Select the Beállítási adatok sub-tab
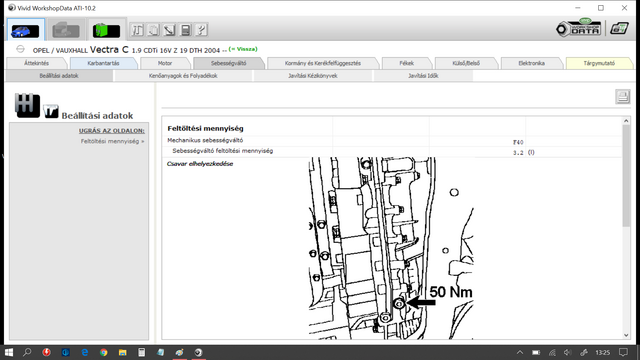 coord(59,76)
